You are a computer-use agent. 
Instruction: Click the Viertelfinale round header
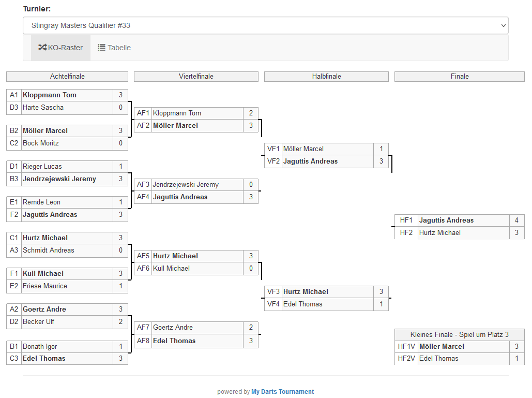[196, 77]
